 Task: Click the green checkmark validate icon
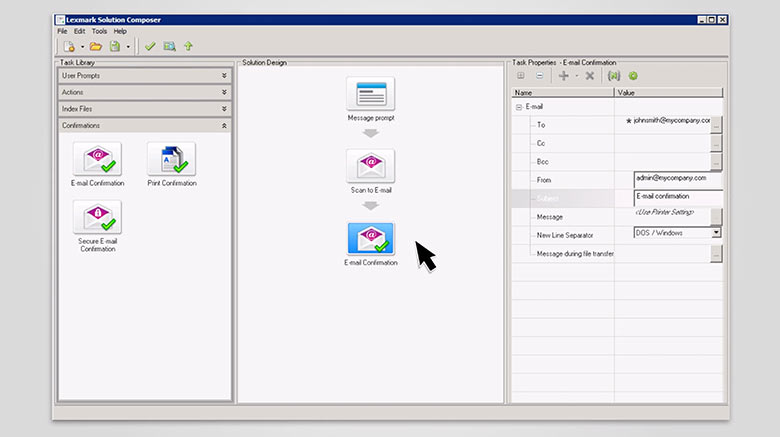pos(150,46)
